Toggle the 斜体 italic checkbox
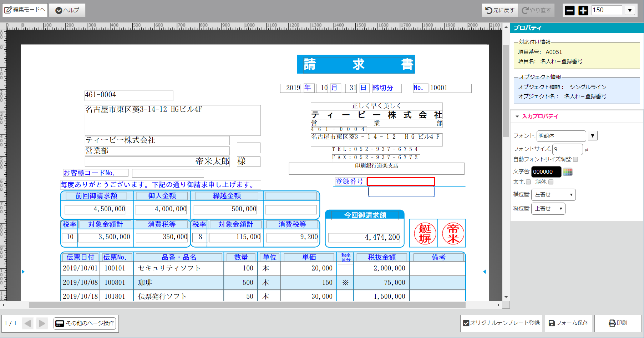This screenshot has width=644, height=338. (551, 182)
